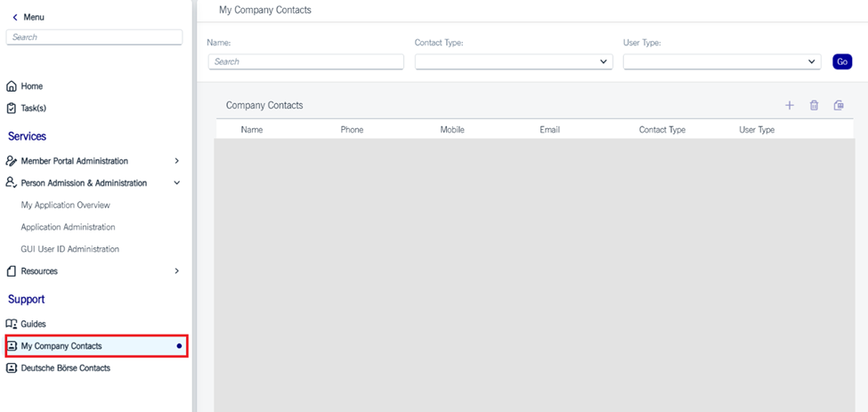Click the copy contacts icon
868x412 pixels.
click(839, 105)
